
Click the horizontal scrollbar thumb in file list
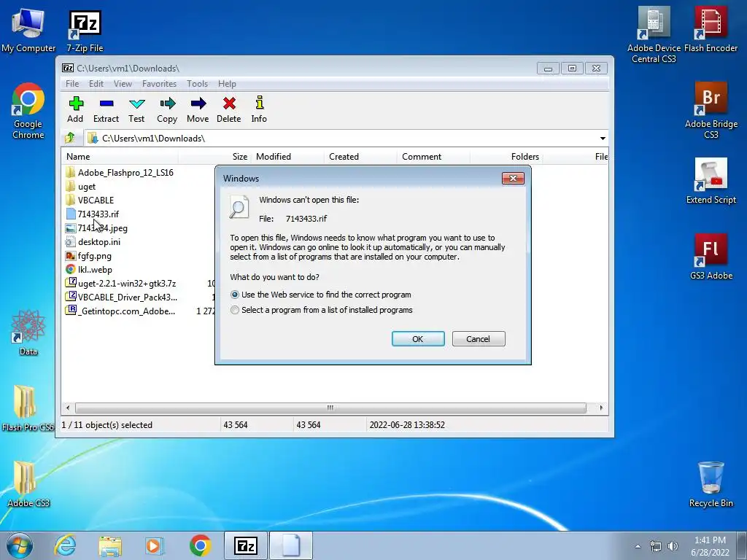click(x=330, y=408)
